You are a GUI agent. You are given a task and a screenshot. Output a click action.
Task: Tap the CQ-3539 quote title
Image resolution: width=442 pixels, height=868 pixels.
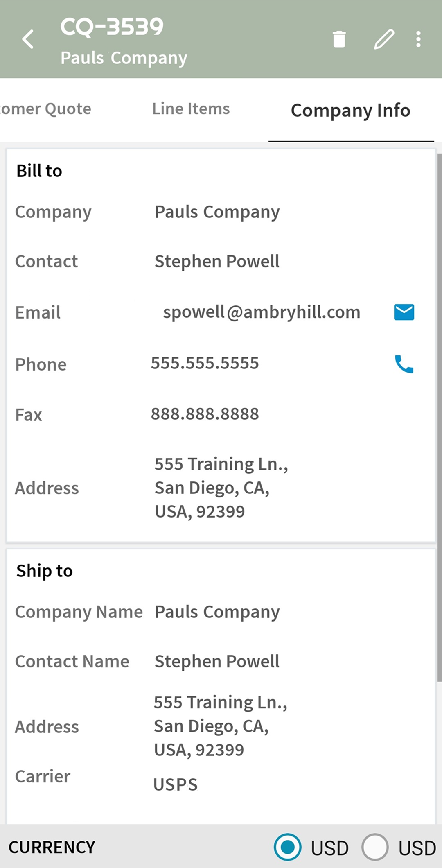point(112,26)
